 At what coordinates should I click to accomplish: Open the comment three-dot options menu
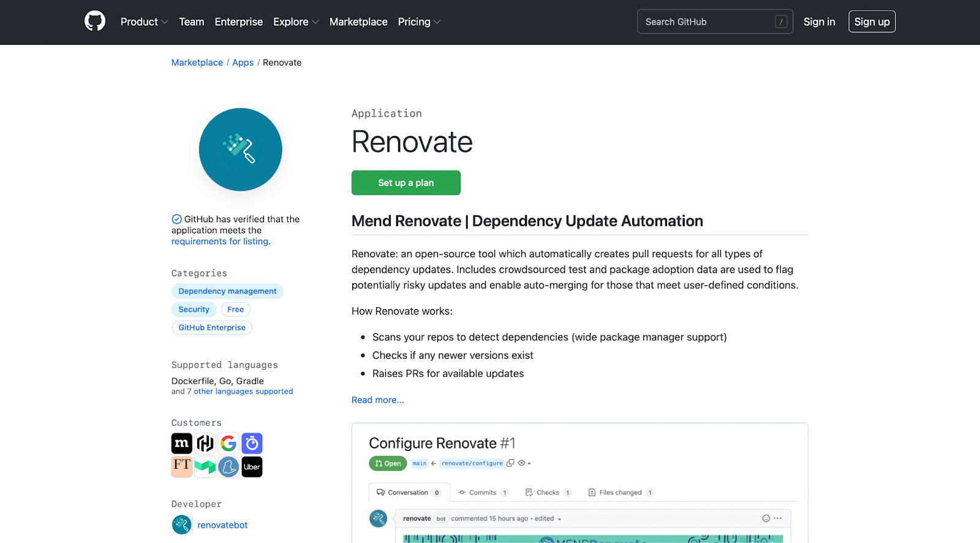pyautogui.click(x=778, y=518)
